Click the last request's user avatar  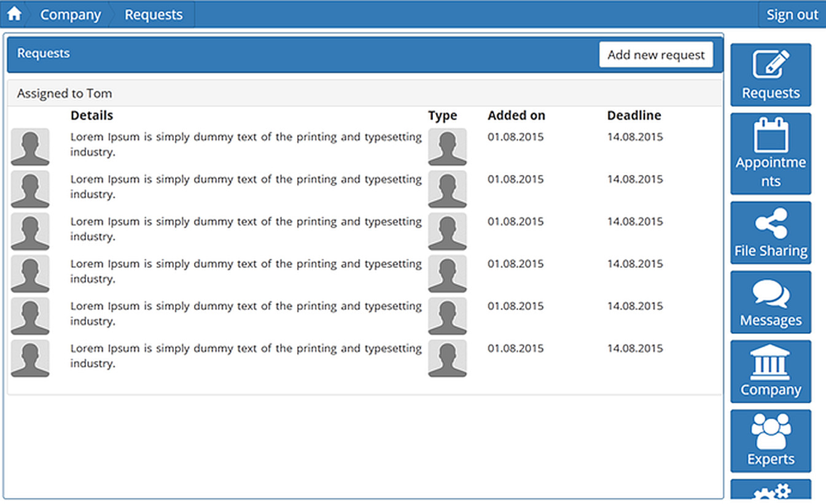point(30,359)
